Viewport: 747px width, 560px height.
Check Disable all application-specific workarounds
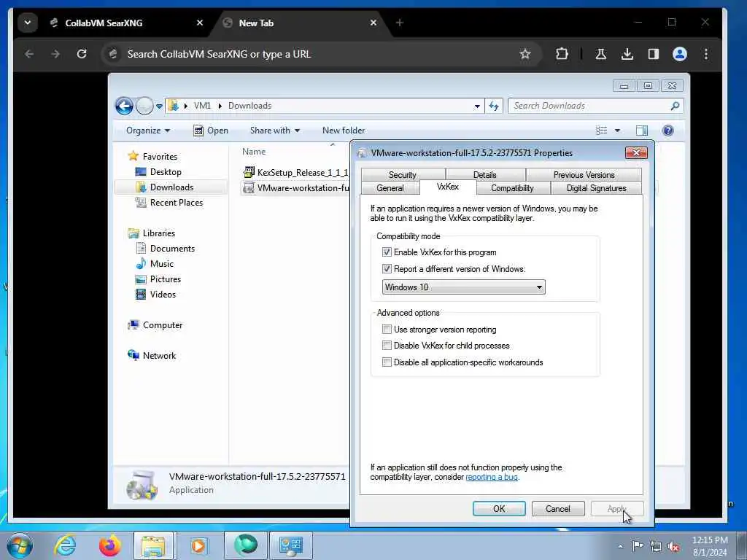[387, 362]
